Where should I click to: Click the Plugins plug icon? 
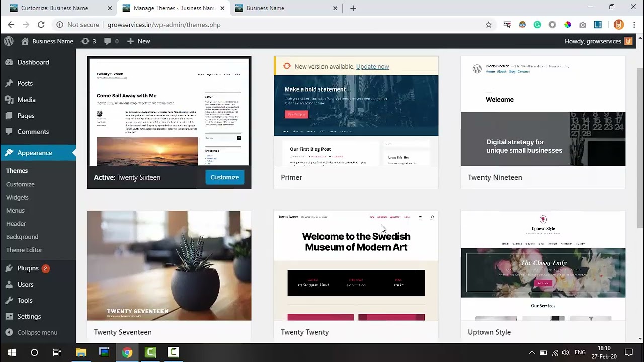coord(9,268)
